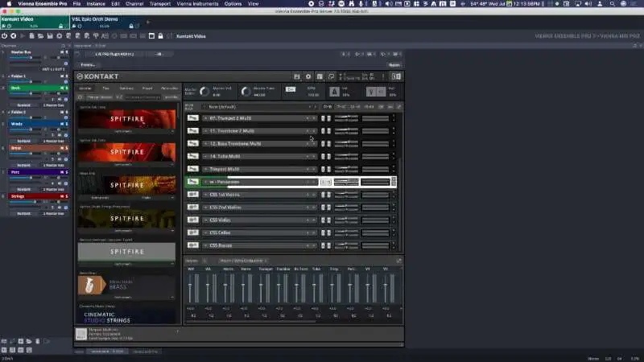
Task: Open project using the folder icon in toolbar
Action: tap(41, 36)
